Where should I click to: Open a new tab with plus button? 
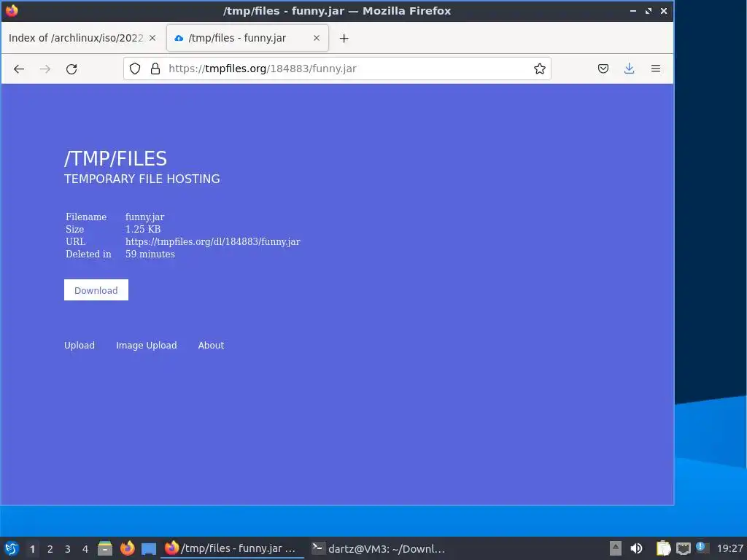click(x=344, y=38)
